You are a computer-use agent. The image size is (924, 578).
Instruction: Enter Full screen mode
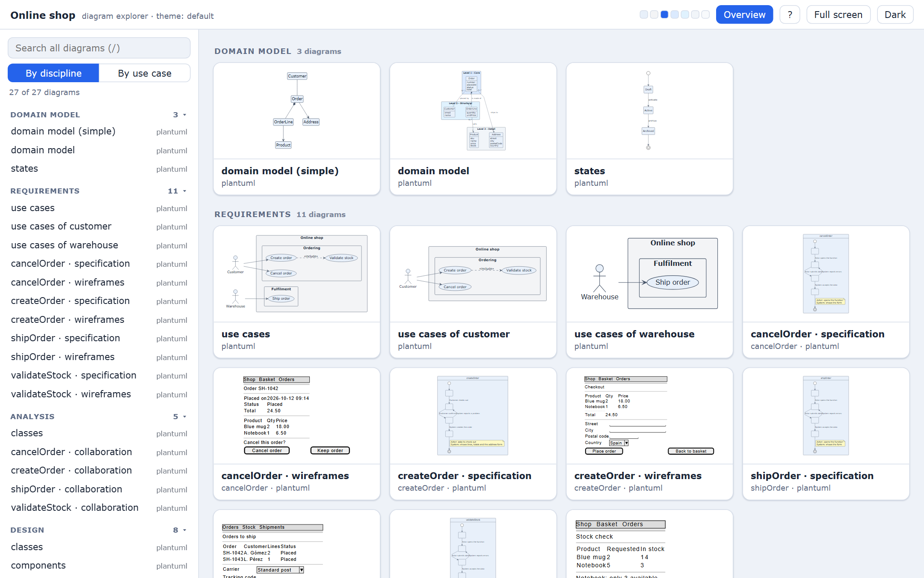838,15
